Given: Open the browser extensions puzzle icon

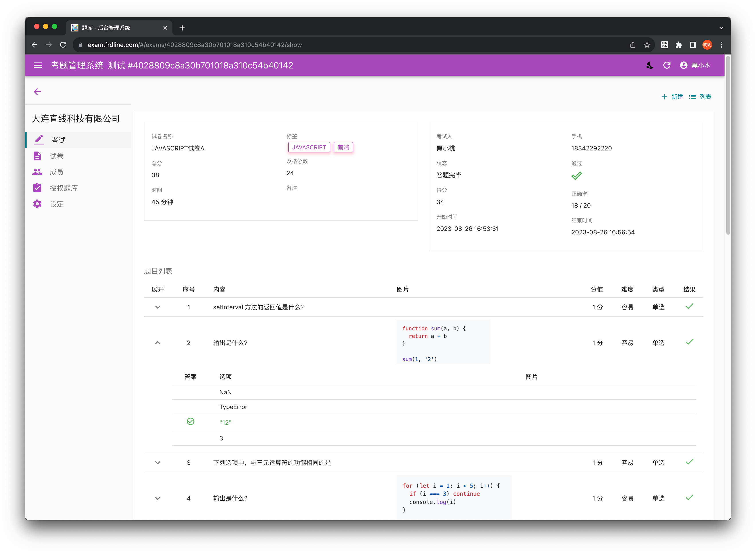Looking at the screenshot, I should pyautogui.click(x=679, y=45).
